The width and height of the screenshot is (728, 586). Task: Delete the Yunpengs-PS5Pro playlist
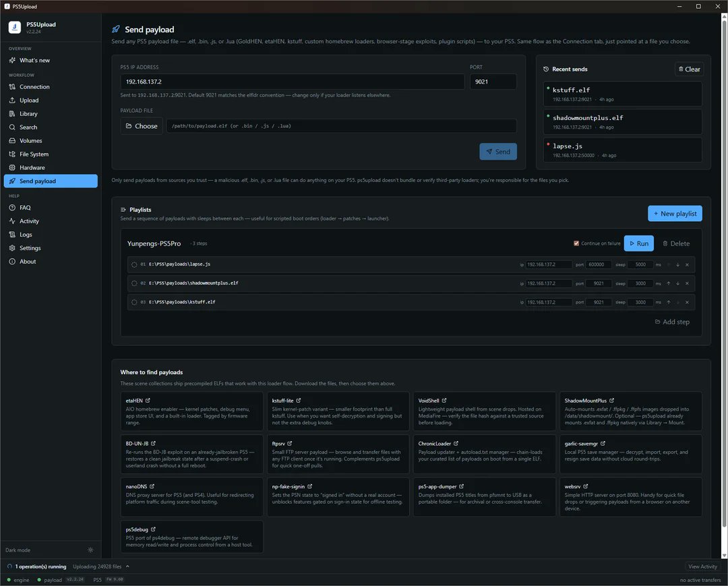click(676, 243)
